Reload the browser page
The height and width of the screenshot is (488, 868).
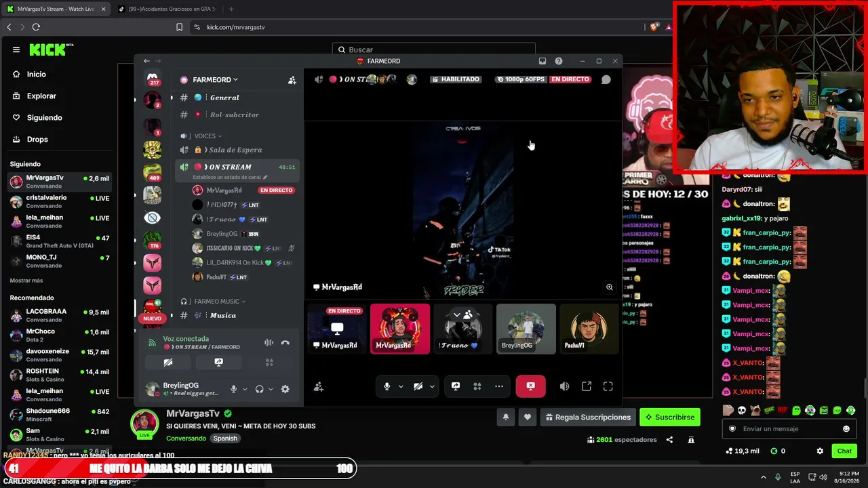tap(36, 27)
